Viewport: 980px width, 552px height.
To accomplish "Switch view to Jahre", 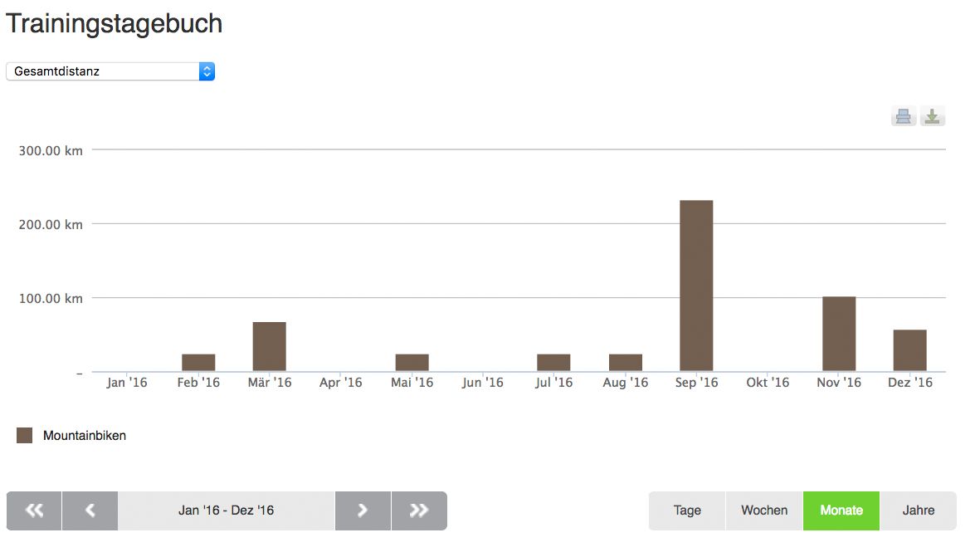I will point(918,510).
